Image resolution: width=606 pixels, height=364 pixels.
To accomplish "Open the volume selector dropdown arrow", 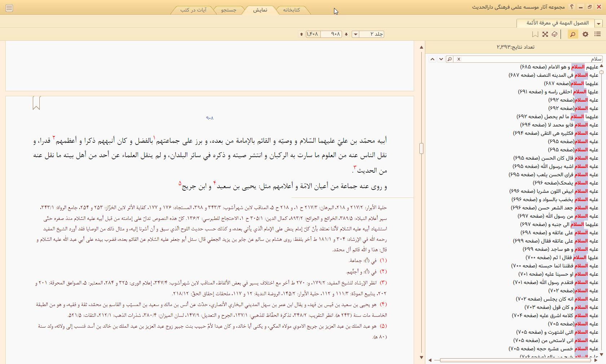I will click(355, 34).
